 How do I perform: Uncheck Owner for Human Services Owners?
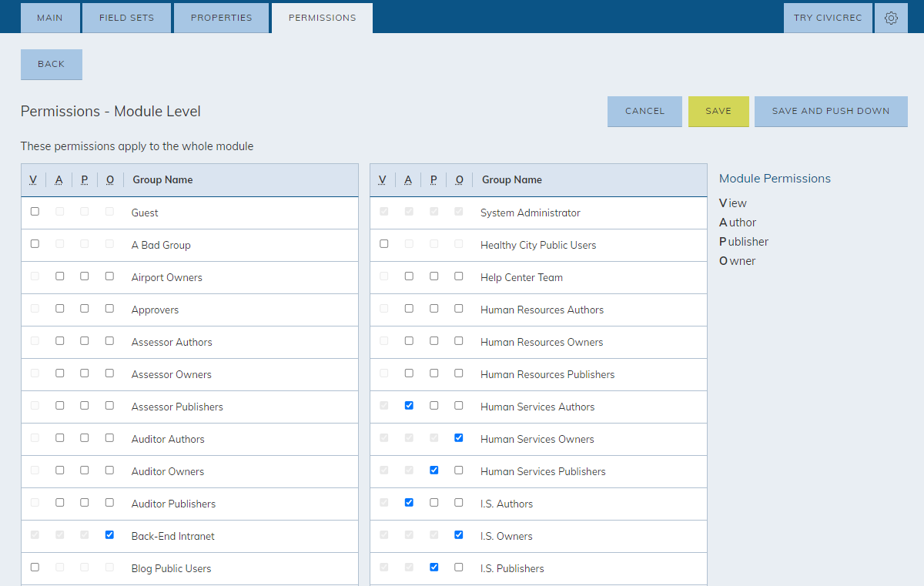(x=459, y=438)
